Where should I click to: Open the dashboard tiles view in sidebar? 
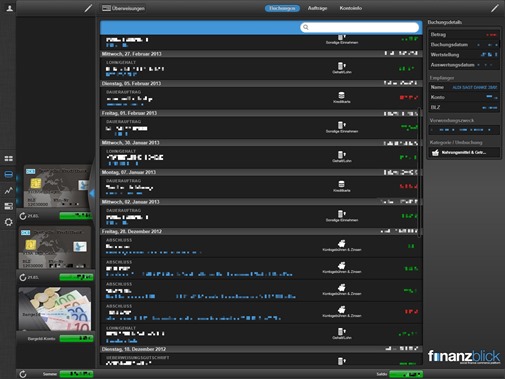[x=8, y=158]
